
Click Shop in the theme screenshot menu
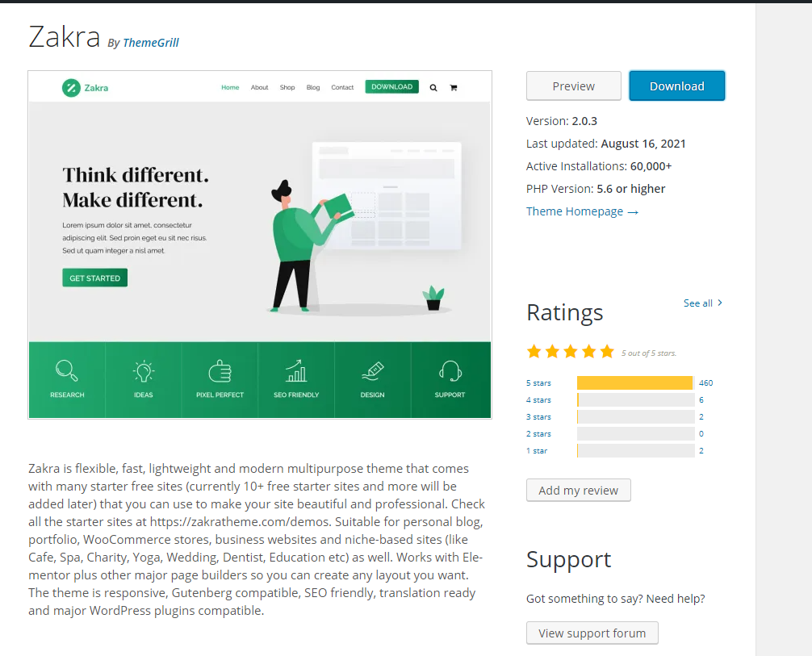pyautogui.click(x=287, y=87)
